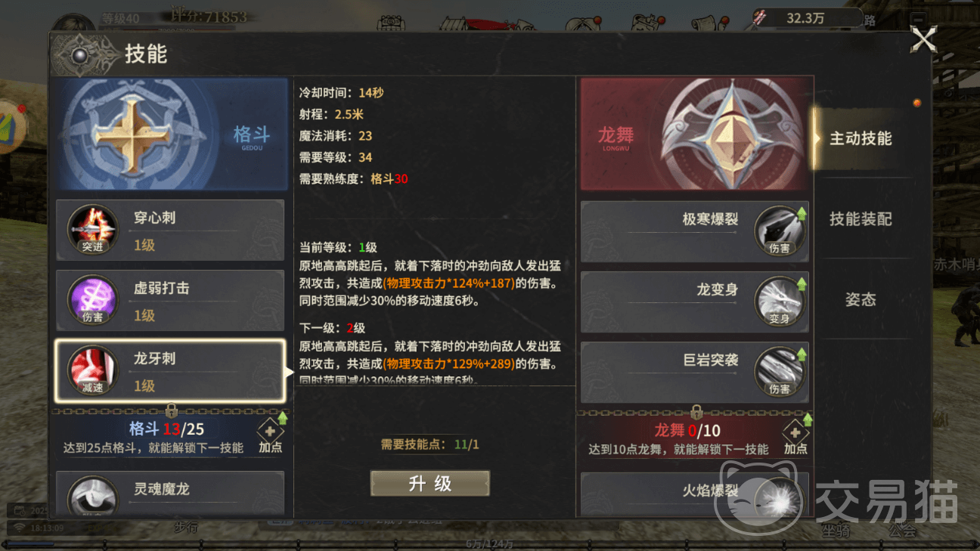Open the 灵魂魔龙 skill entry
The image size is (980, 551).
(170, 494)
